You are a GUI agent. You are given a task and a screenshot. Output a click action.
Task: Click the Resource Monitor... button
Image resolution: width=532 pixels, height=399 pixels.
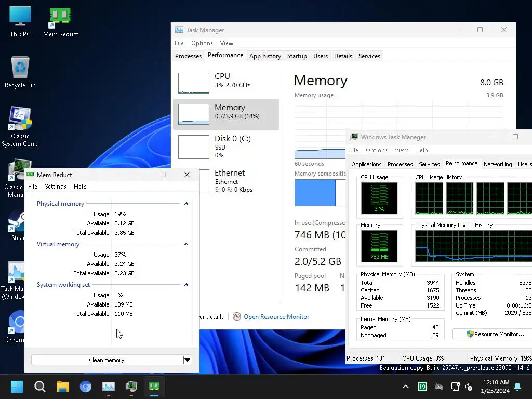tap(493, 334)
